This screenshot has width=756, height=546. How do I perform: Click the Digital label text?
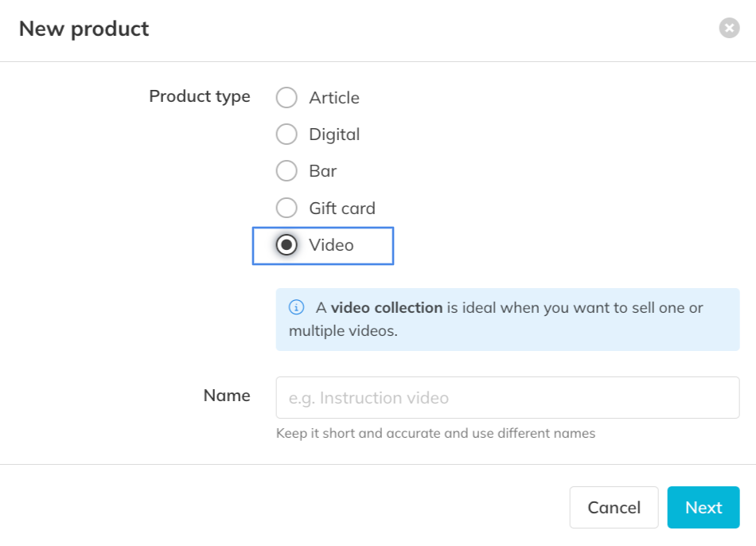334,135
